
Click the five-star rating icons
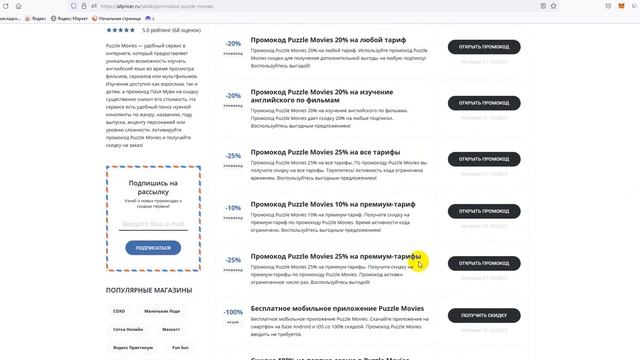(120, 30)
